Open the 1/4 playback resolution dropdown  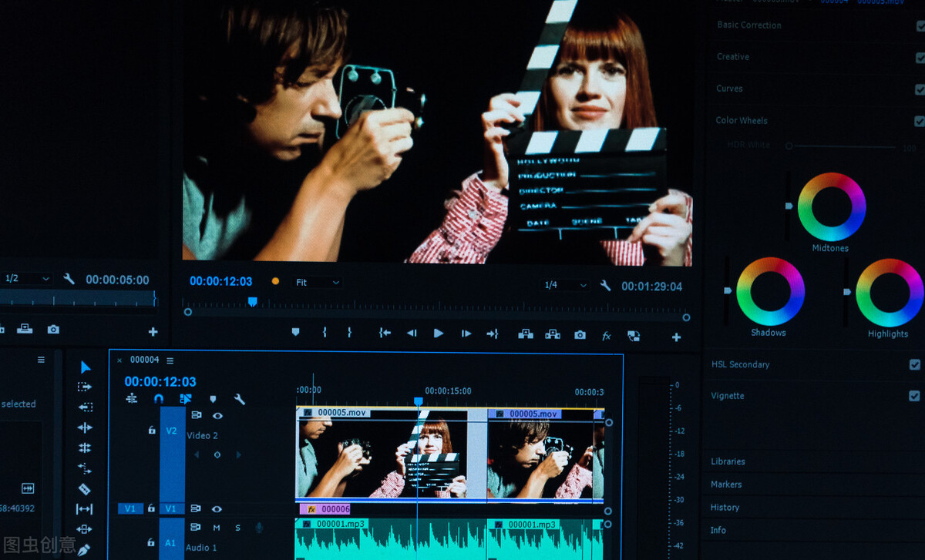tap(565, 285)
